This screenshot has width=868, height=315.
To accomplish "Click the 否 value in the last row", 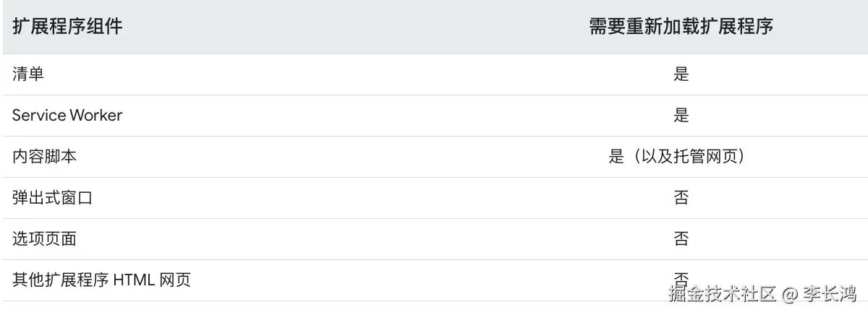I will [681, 277].
